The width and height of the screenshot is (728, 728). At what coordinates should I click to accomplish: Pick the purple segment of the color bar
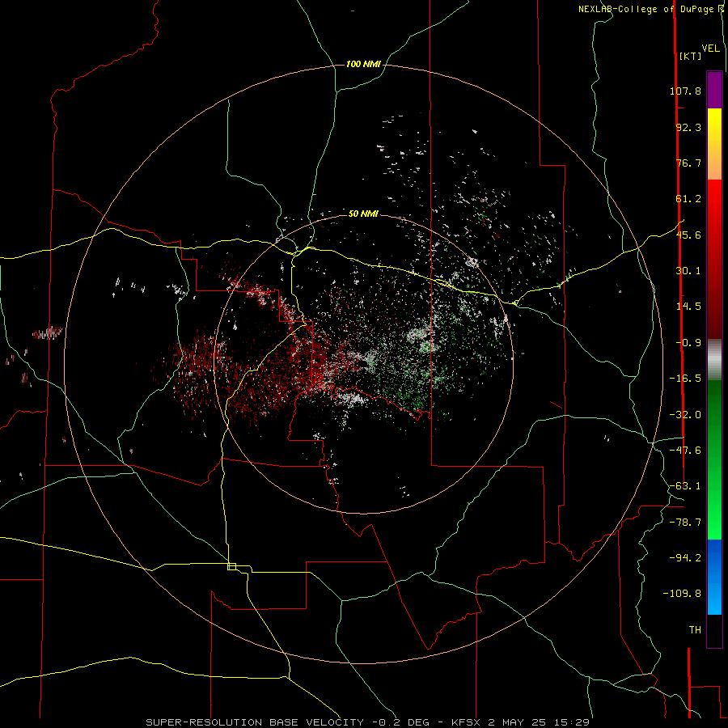pyautogui.click(x=714, y=90)
